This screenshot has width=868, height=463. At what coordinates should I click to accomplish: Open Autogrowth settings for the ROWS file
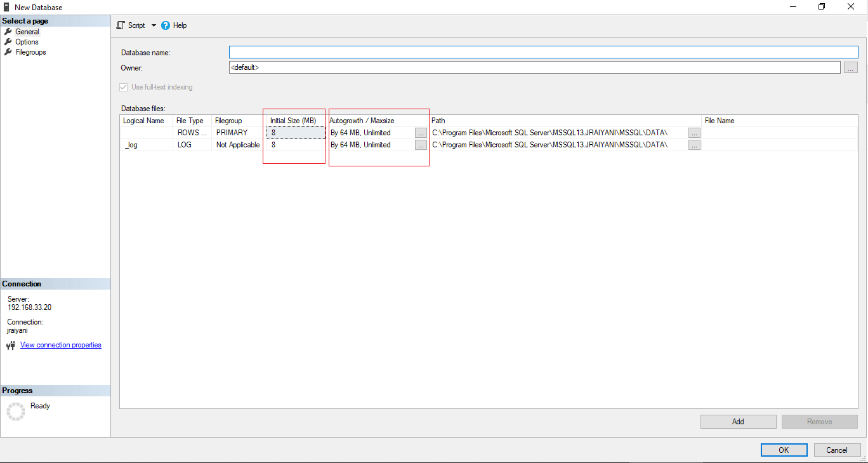(419, 133)
